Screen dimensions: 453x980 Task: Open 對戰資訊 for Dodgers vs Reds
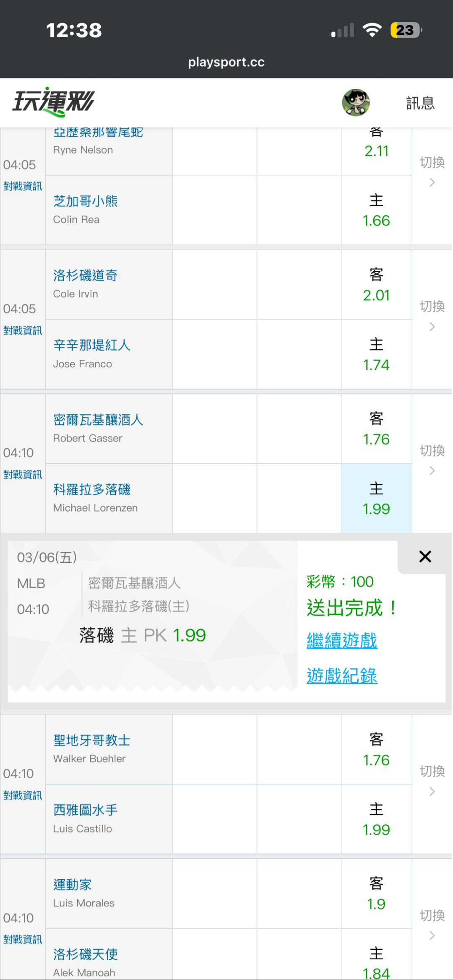click(x=23, y=330)
